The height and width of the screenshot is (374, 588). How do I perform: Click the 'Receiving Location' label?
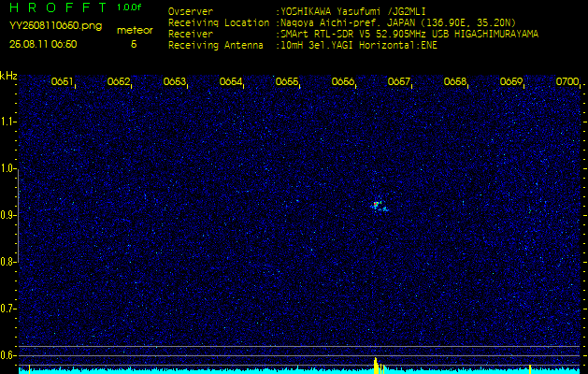tap(219, 22)
